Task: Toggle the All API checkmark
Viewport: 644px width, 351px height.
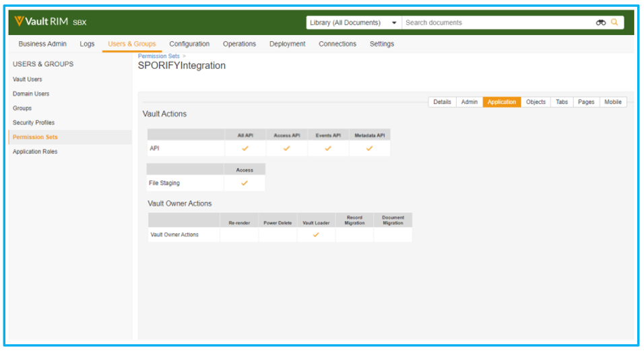Action: tap(245, 148)
